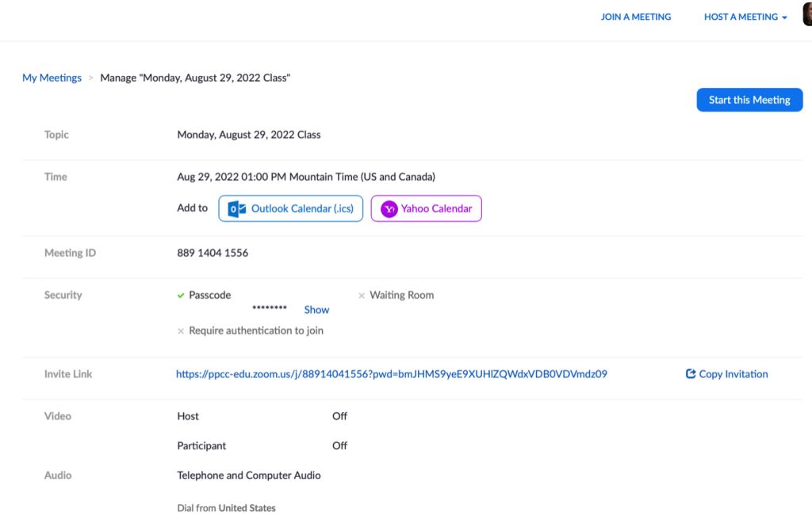Click the Outlook calendar icon
812x531 pixels.
[235, 208]
